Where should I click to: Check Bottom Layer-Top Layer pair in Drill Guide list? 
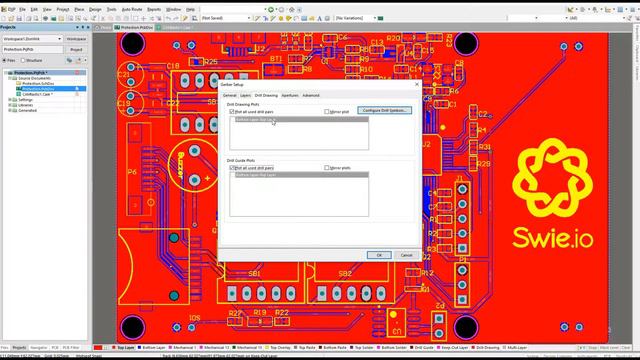coord(232,175)
